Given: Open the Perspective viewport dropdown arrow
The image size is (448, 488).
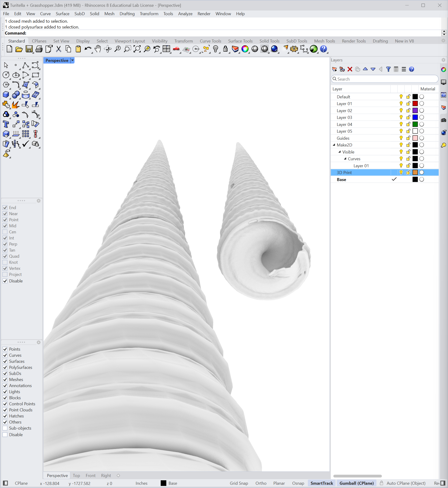Looking at the screenshot, I should pyautogui.click(x=72, y=60).
